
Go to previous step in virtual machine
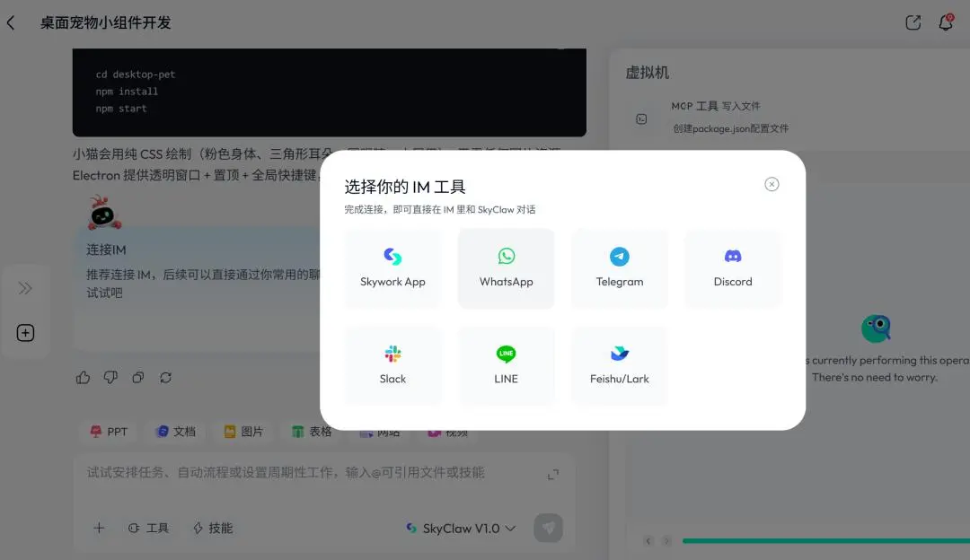point(648,541)
